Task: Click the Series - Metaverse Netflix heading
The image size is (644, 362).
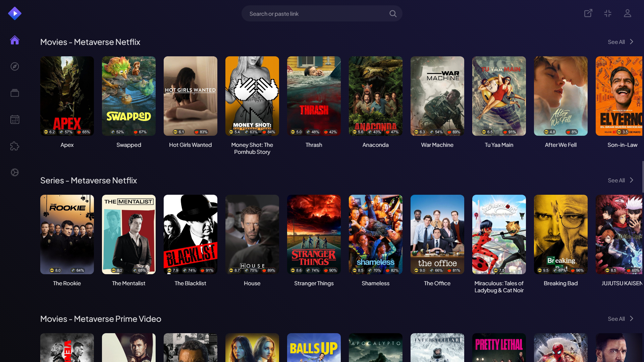Action: click(89, 180)
